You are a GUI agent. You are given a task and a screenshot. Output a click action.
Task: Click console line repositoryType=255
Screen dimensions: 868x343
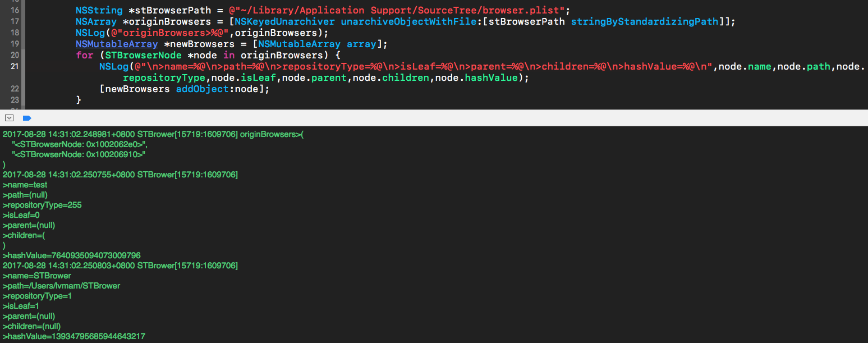click(42, 205)
